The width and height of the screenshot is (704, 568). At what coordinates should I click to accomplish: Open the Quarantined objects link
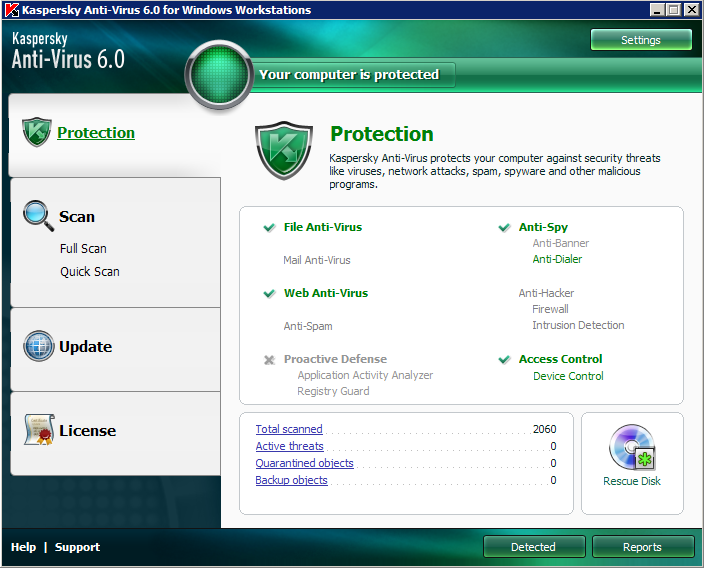tap(304, 463)
